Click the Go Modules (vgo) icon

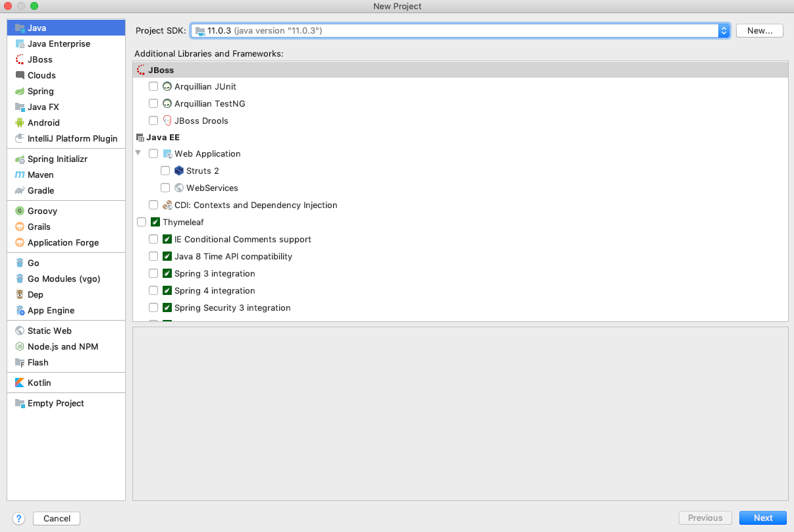(20, 279)
